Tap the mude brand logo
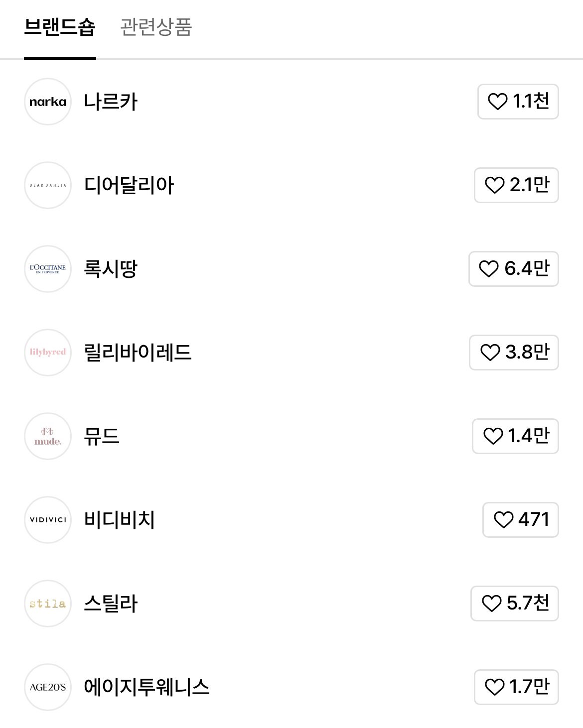Viewport: 583px width, 728px height. click(x=48, y=436)
